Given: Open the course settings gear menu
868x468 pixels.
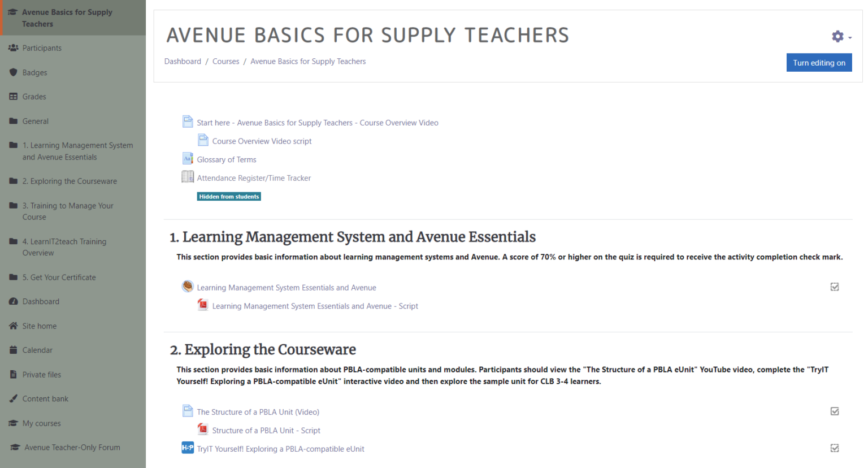Looking at the screenshot, I should [x=840, y=37].
